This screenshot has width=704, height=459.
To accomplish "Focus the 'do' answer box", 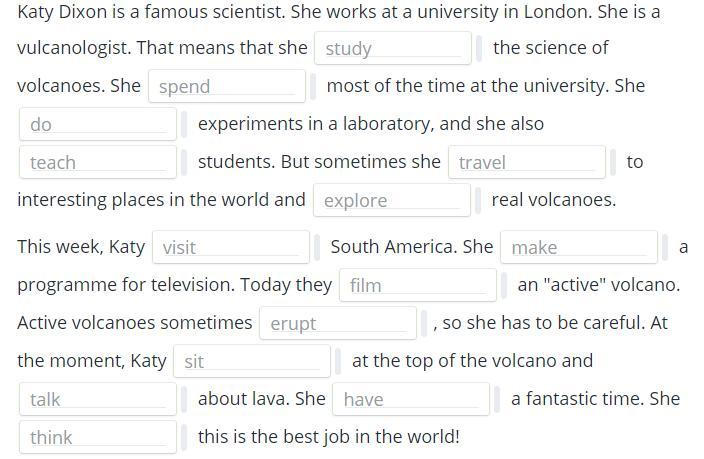I will click(x=98, y=124).
